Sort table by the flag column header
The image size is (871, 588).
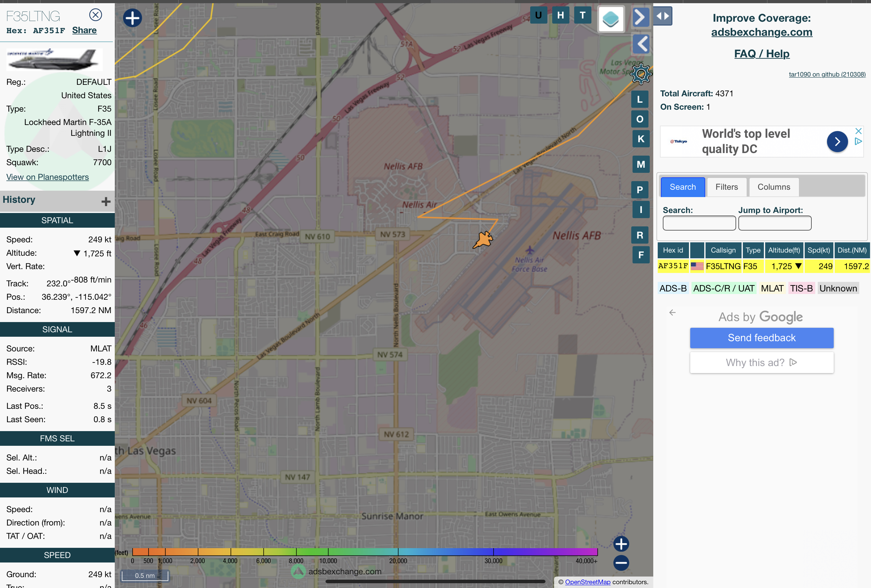697,250
